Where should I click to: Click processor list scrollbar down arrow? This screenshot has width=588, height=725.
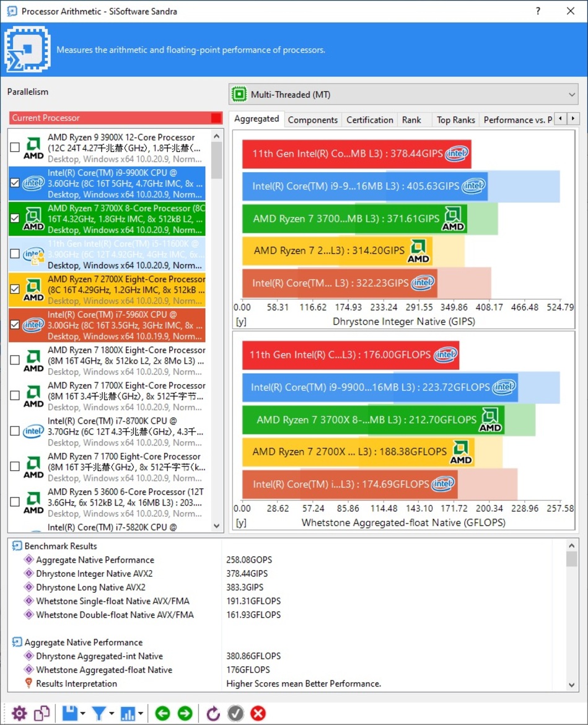tap(216, 526)
